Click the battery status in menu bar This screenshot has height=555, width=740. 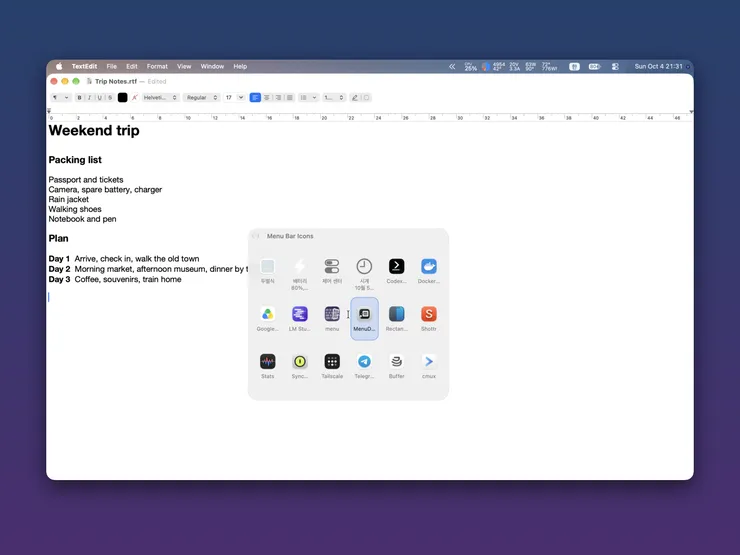tap(594, 67)
